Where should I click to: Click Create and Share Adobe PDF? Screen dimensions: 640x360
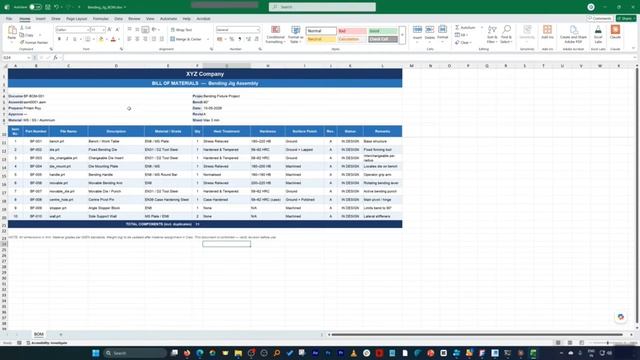coord(573,34)
